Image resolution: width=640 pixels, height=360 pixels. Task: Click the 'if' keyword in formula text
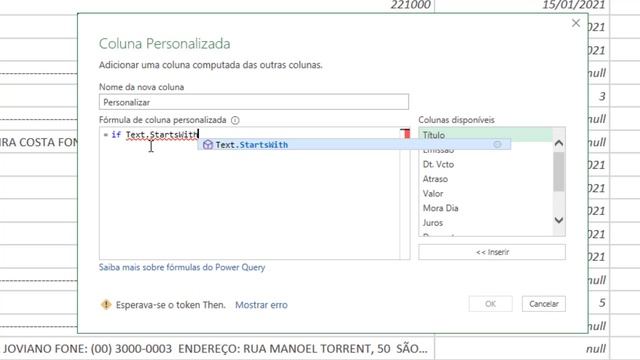[x=116, y=135]
